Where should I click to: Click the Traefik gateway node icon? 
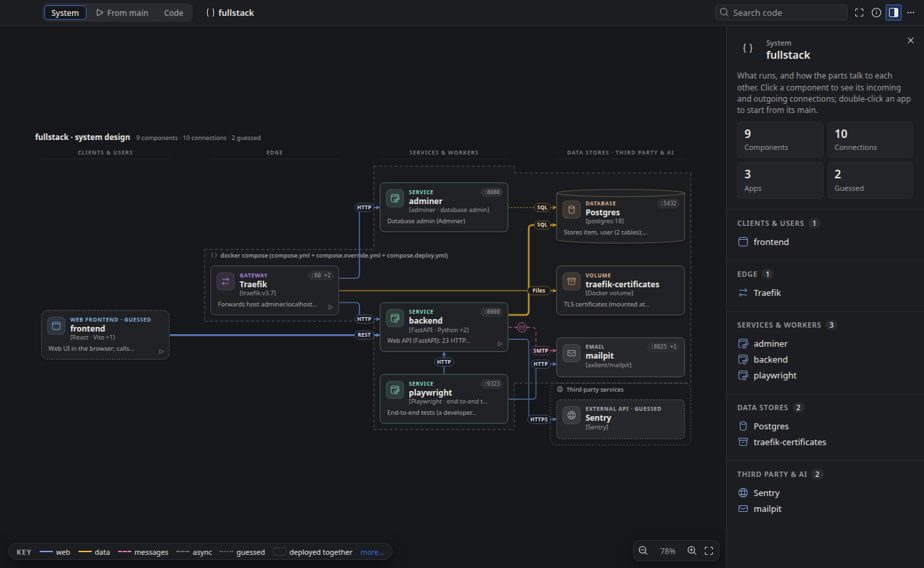pos(226,281)
